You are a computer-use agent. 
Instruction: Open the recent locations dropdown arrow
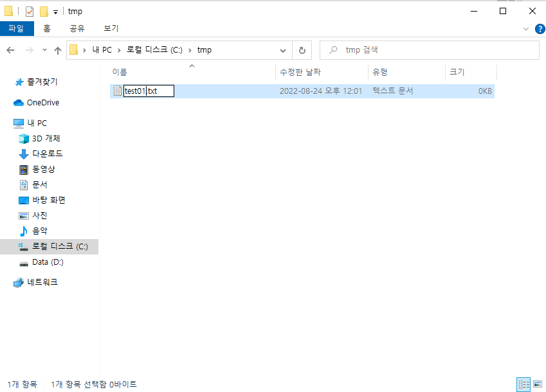click(x=44, y=50)
